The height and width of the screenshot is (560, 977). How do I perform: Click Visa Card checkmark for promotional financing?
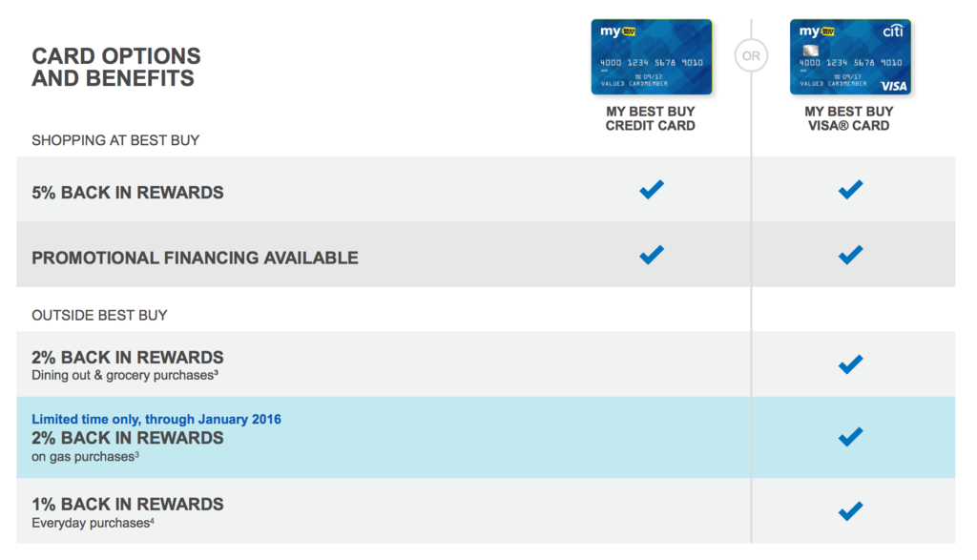point(850,255)
